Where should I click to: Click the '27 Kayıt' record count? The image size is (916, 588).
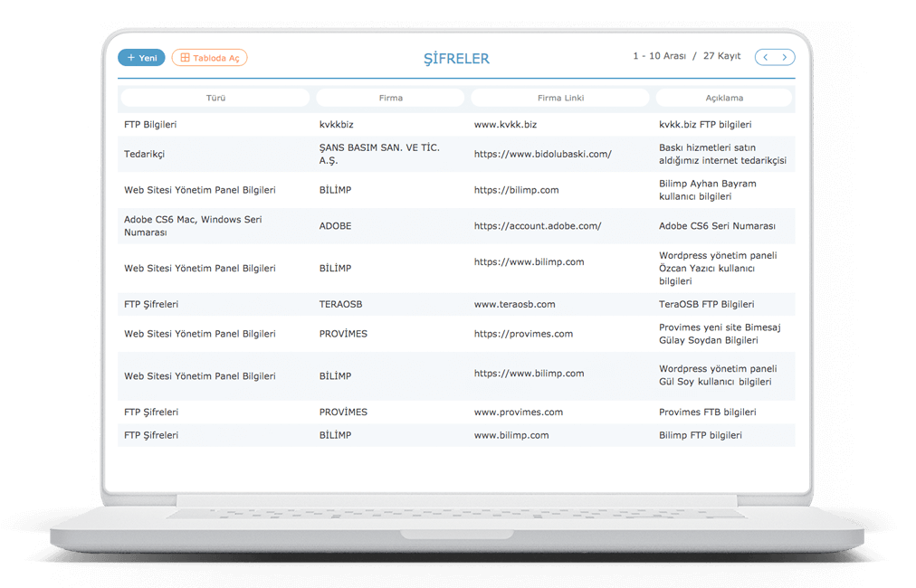721,56
